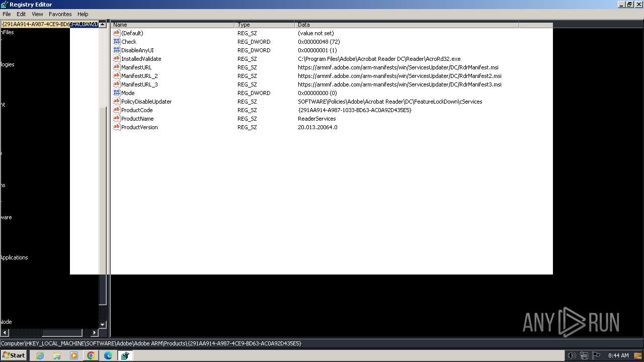This screenshot has width=644, height=362.
Task: Select the Check value name
Action: tap(129, 42)
